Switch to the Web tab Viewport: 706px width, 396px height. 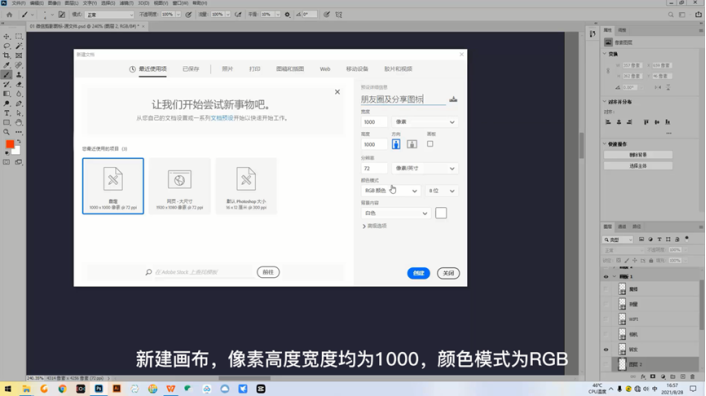[325, 69]
